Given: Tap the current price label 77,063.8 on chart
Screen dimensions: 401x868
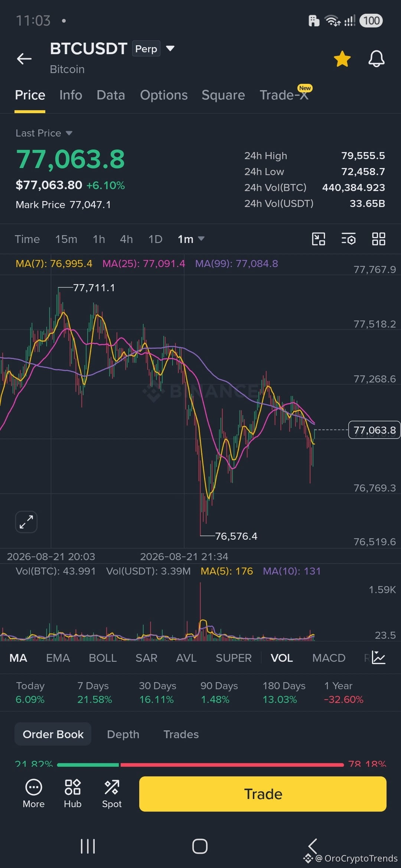Looking at the screenshot, I should 374,430.
